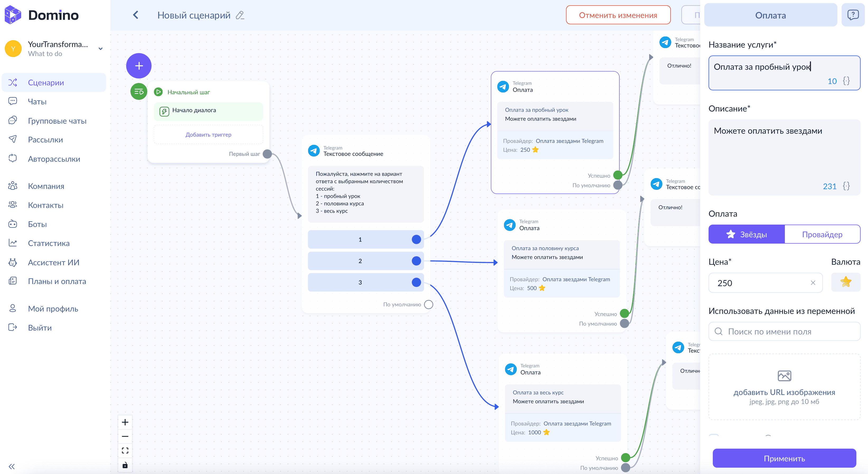
Task: Click the Первый шаг output connector
Action: (x=267, y=154)
